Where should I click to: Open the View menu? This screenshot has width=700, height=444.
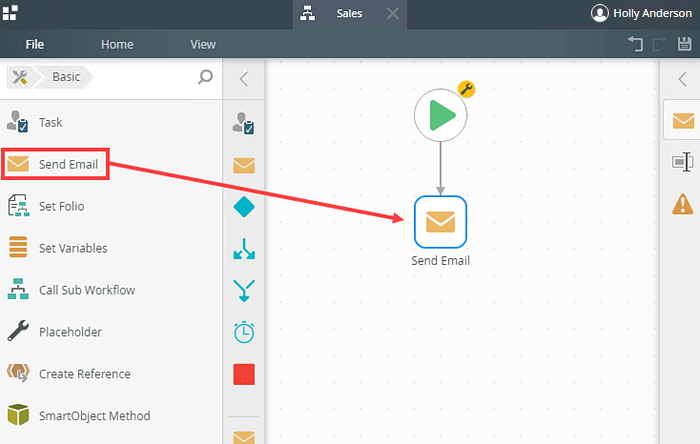203,44
